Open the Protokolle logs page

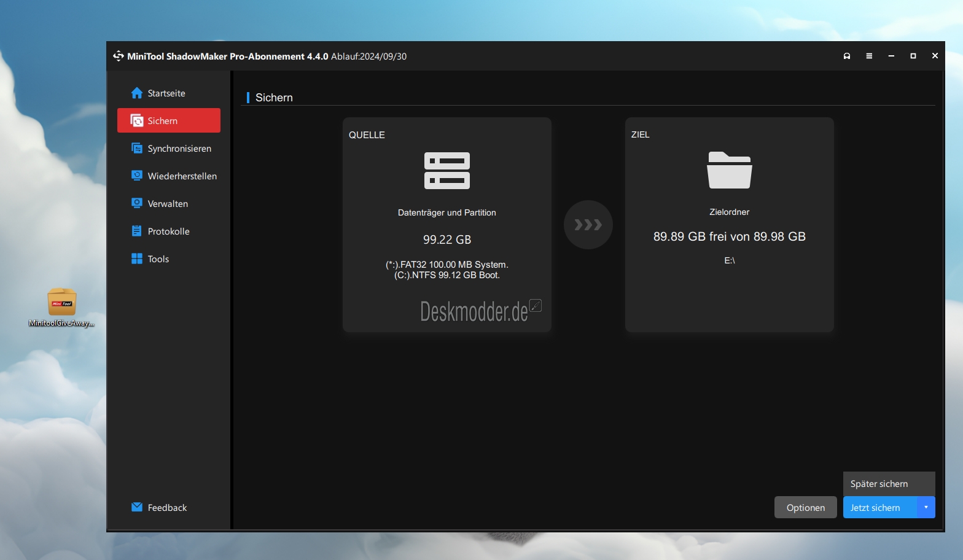coord(160,231)
